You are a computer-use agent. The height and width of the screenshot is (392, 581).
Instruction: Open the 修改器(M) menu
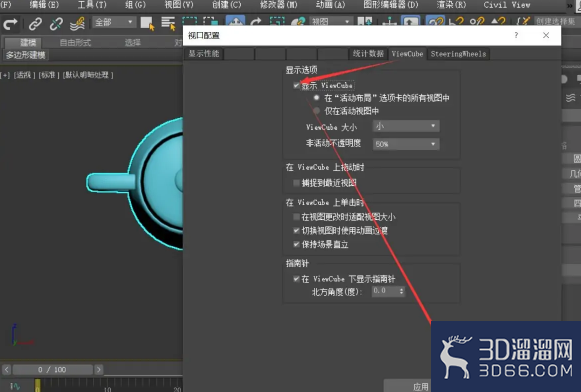pyautogui.click(x=278, y=5)
